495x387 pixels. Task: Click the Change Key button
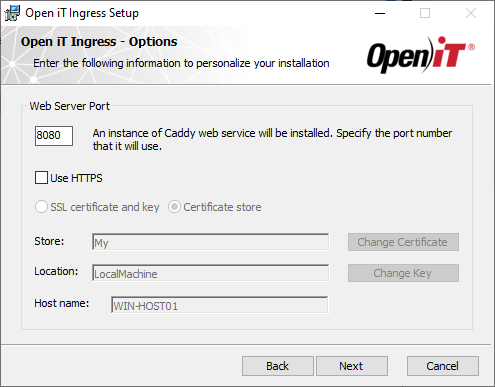(x=403, y=273)
